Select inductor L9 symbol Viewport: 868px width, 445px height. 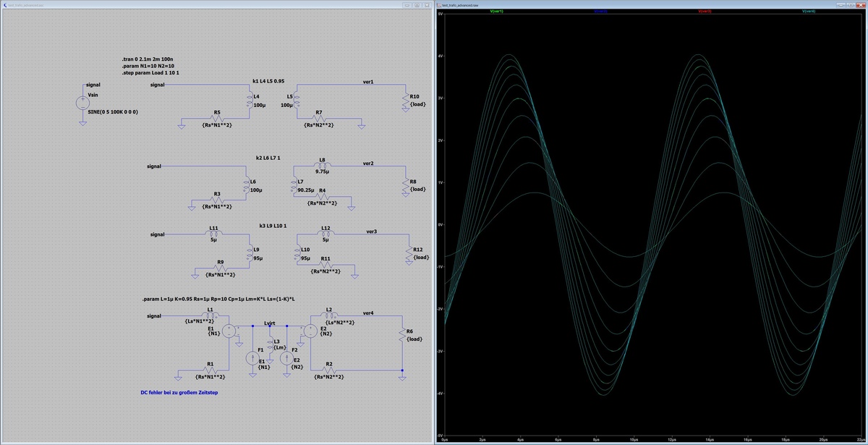250,253
